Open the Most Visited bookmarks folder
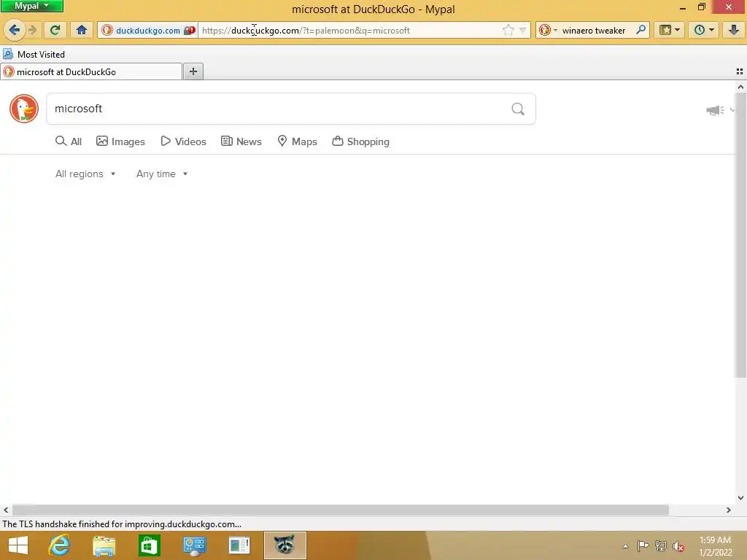Image resolution: width=747 pixels, height=560 pixels. tap(34, 54)
